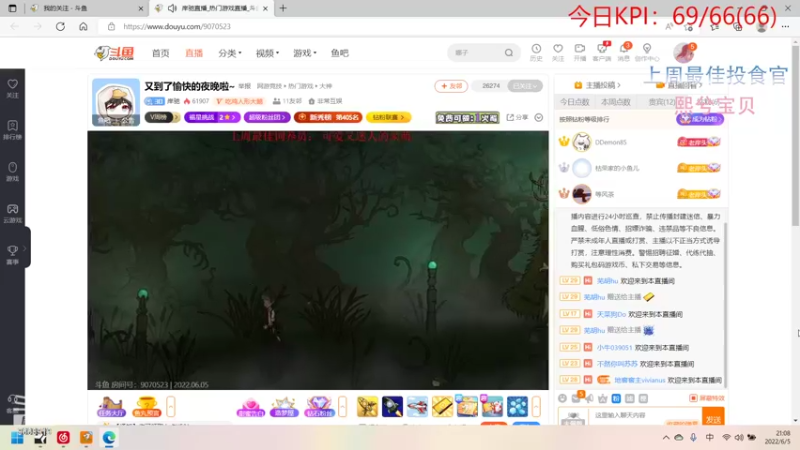Open the 消息 notification bell icon

(624, 52)
